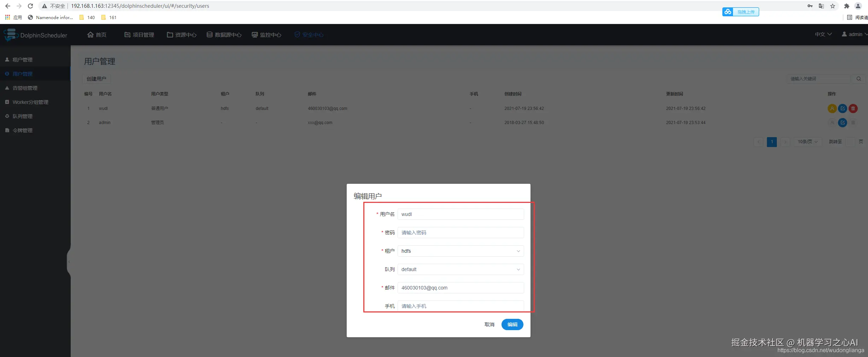Click the search magnifier button

pyautogui.click(x=858, y=79)
